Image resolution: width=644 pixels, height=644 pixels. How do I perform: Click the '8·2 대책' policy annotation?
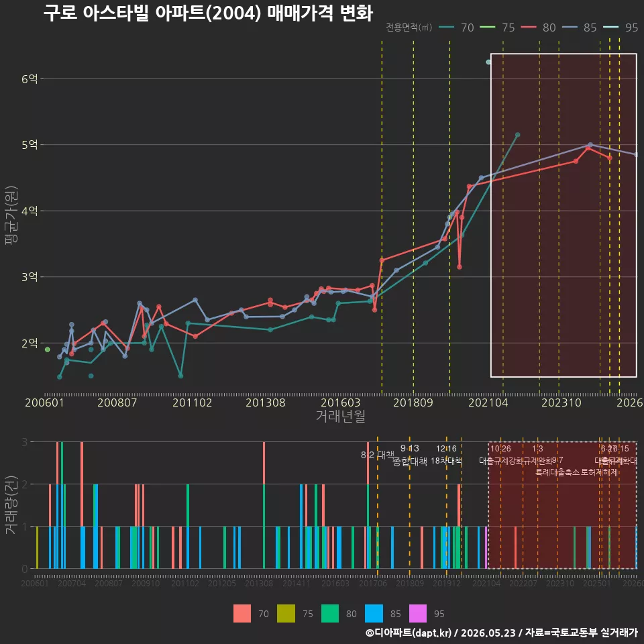click(x=378, y=455)
